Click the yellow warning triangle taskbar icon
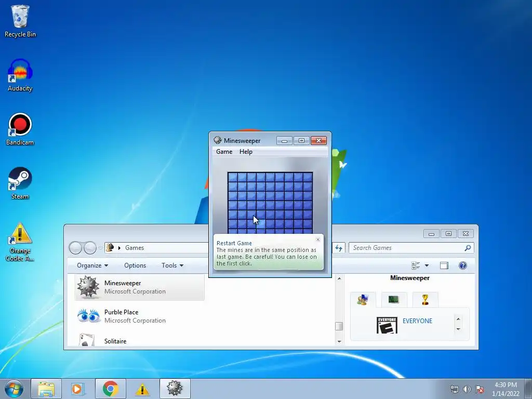This screenshot has height=399, width=532. (x=142, y=389)
